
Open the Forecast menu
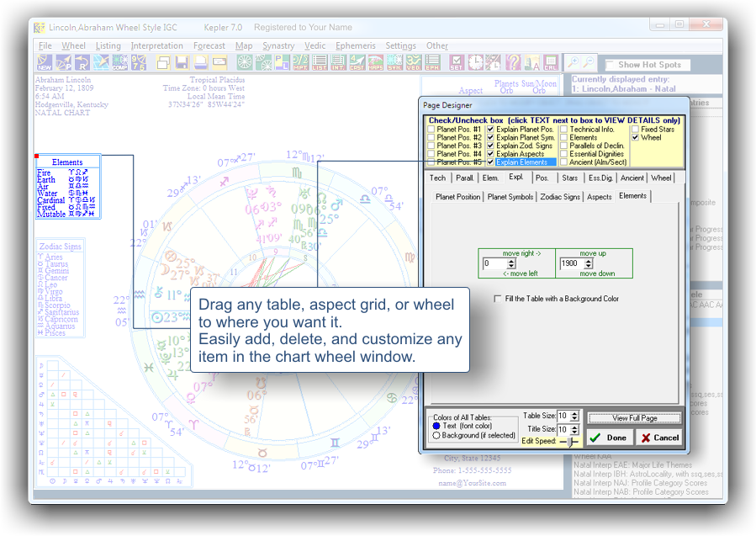pyautogui.click(x=209, y=45)
